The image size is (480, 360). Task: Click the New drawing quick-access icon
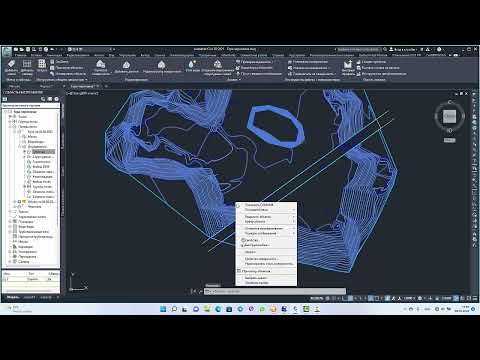click(x=16, y=49)
